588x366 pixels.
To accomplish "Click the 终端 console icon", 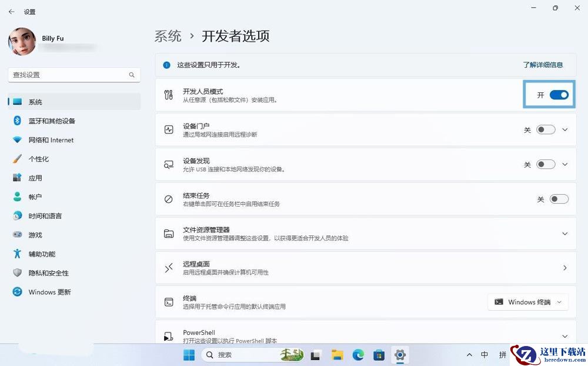I will pyautogui.click(x=169, y=302).
